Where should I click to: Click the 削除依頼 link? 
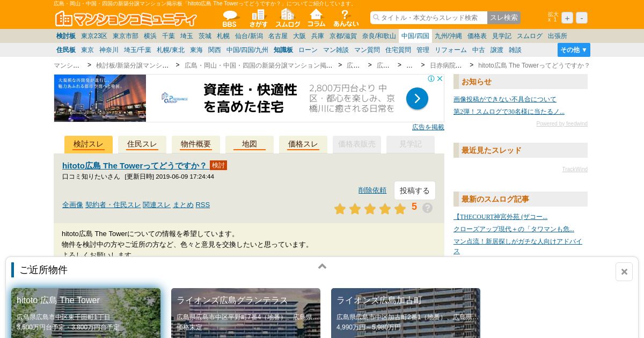coord(372,190)
